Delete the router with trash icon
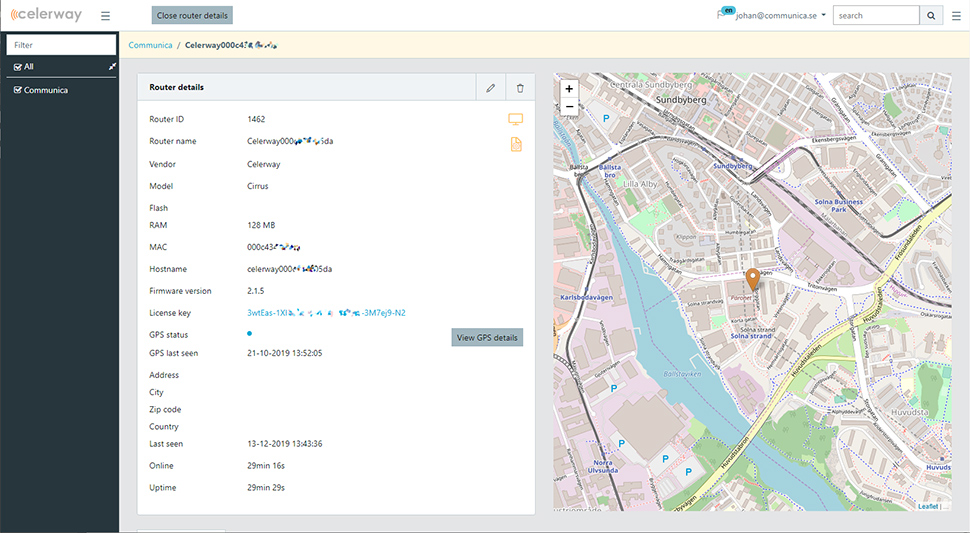 520,88
